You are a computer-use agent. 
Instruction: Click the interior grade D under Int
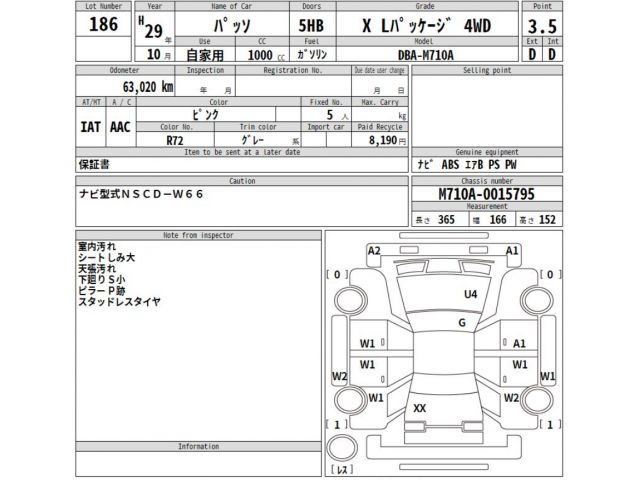552,54
